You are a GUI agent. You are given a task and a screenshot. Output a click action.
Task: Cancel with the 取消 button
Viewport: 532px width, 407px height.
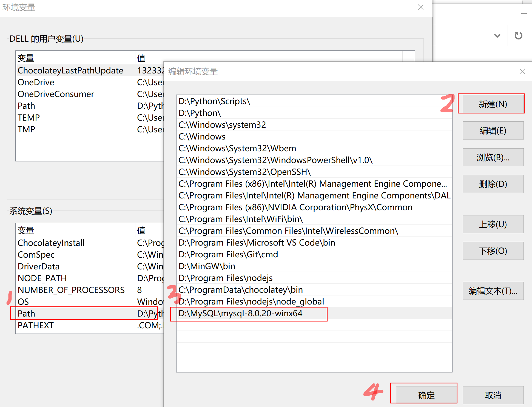click(493, 395)
